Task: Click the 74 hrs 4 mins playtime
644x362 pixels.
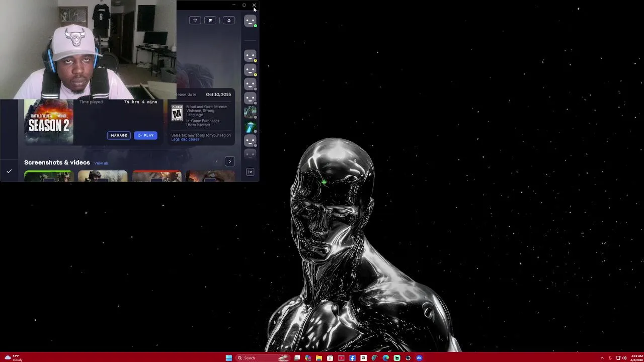Action: coord(140,102)
